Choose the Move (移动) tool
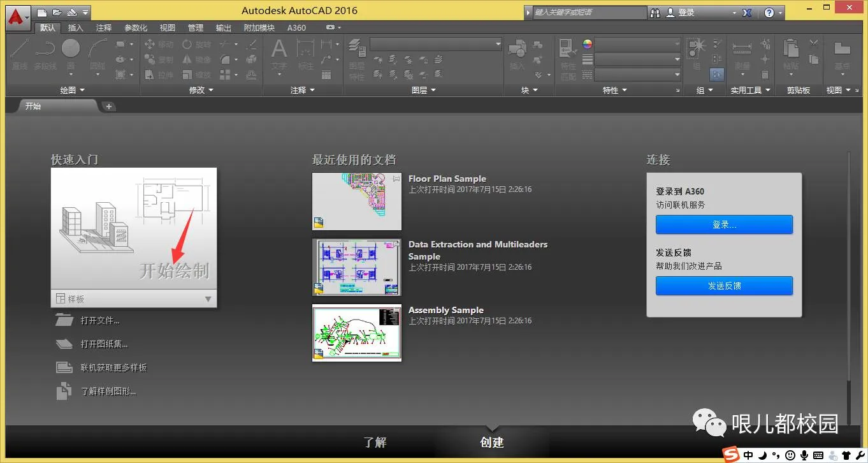Image resolution: width=868 pixels, height=463 pixels. click(x=159, y=44)
